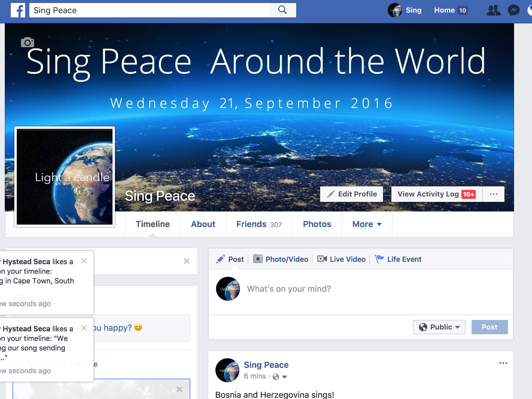The height and width of the screenshot is (399, 532).
Task: Click the Sing Peace name on cover
Action: coord(160,196)
